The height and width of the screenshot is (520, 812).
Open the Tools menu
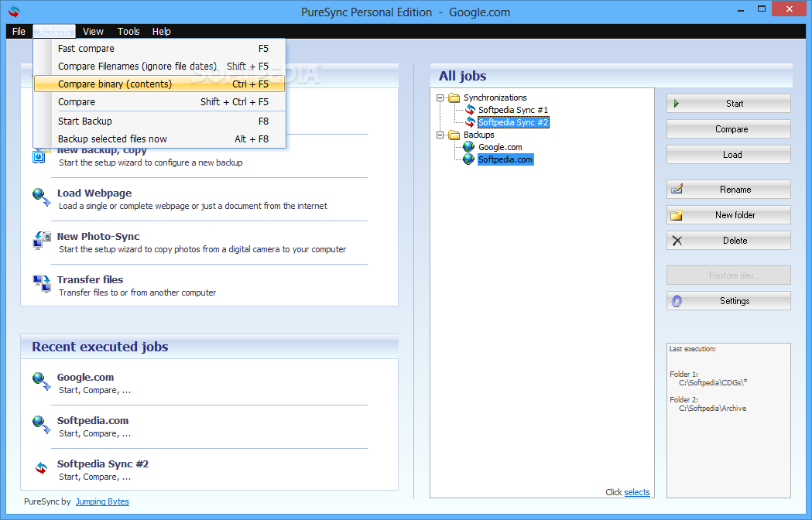[x=128, y=31]
